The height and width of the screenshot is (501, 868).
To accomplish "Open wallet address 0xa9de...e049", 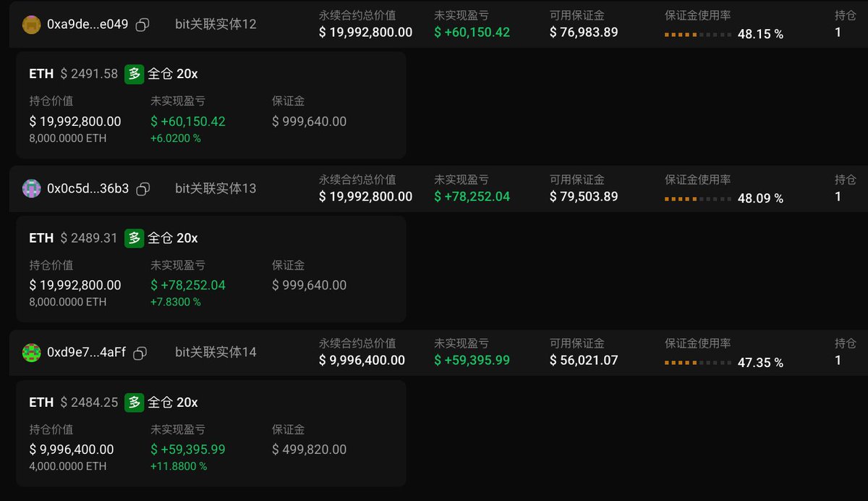I will (x=88, y=25).
